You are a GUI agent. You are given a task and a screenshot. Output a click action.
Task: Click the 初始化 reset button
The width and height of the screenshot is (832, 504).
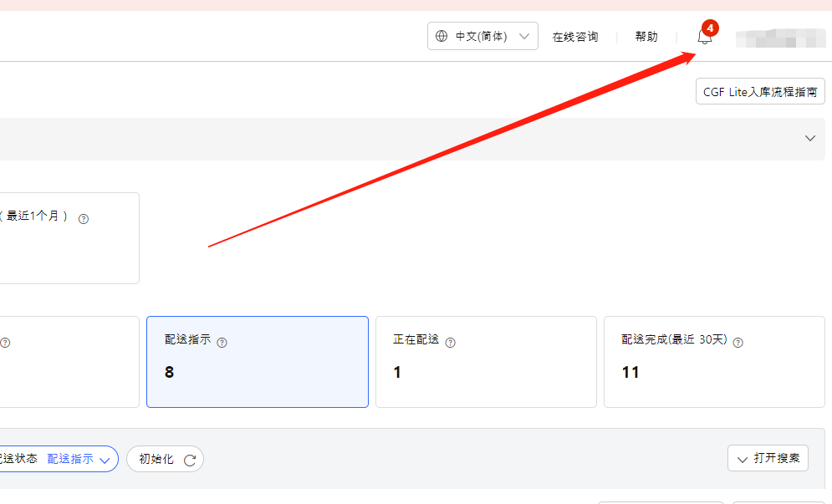tap(165, 459)
